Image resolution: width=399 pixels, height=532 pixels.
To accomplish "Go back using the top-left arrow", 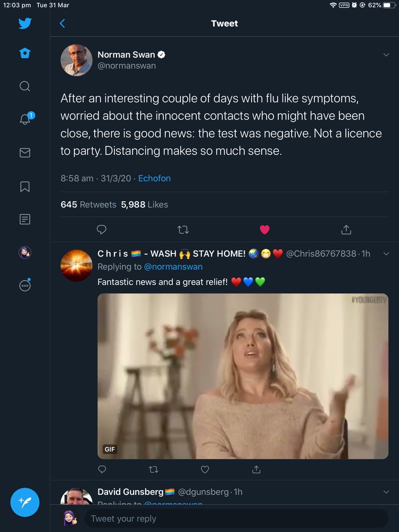I will pos(62,23).
